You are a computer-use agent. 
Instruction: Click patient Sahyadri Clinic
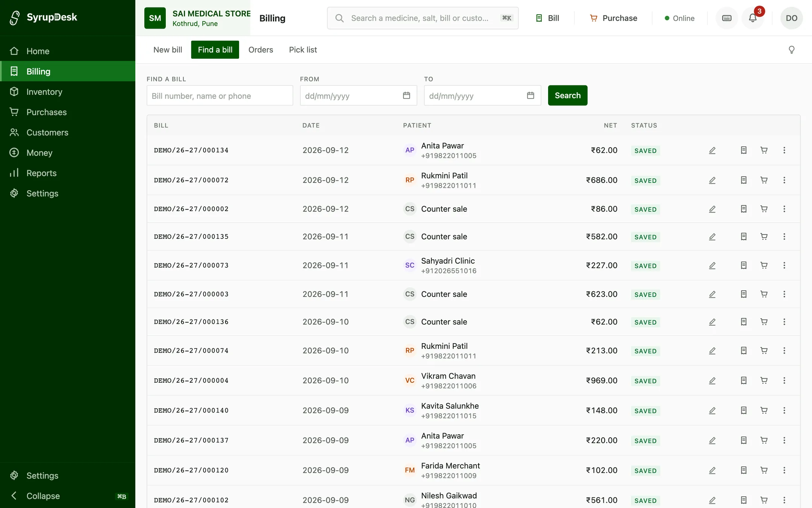click(x=448, y=261)
